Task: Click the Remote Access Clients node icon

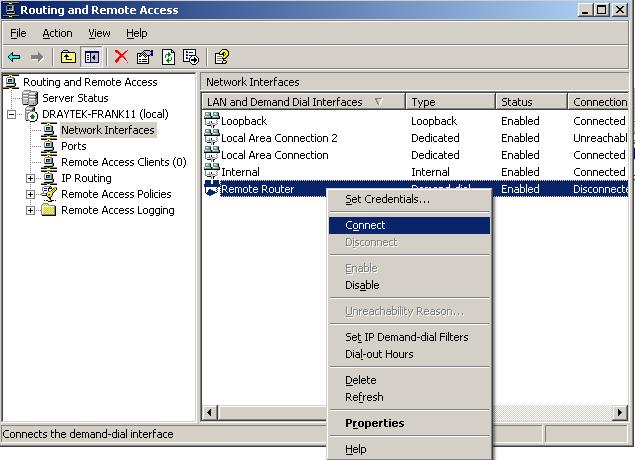Action: click(49, 162)
